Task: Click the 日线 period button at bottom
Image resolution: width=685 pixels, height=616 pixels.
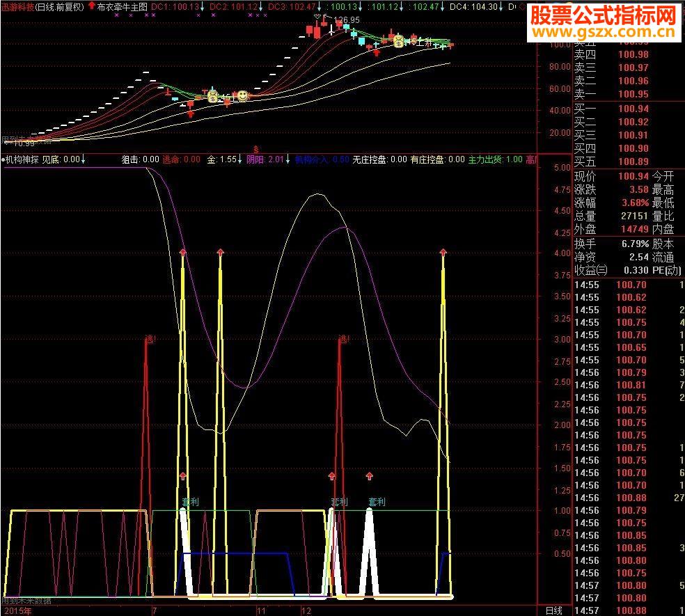Action: pos(554,610)
